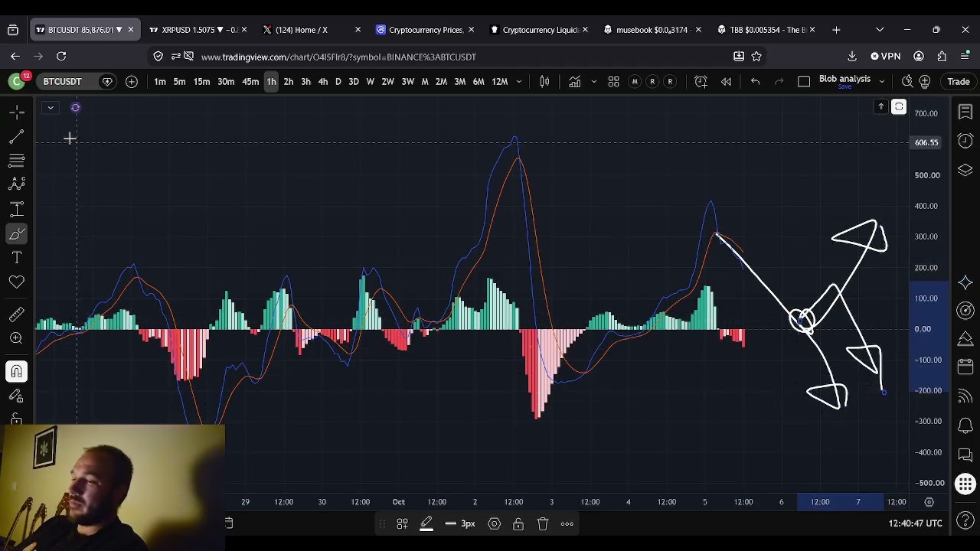Image resolution: width=980 pixels, height=551 pixels.
Task: Select the trend line drawing tool
Action: (16, 137)
